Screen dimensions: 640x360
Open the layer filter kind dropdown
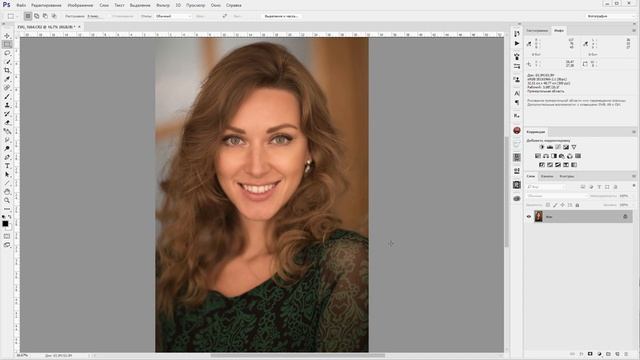(x=546, y=187)
